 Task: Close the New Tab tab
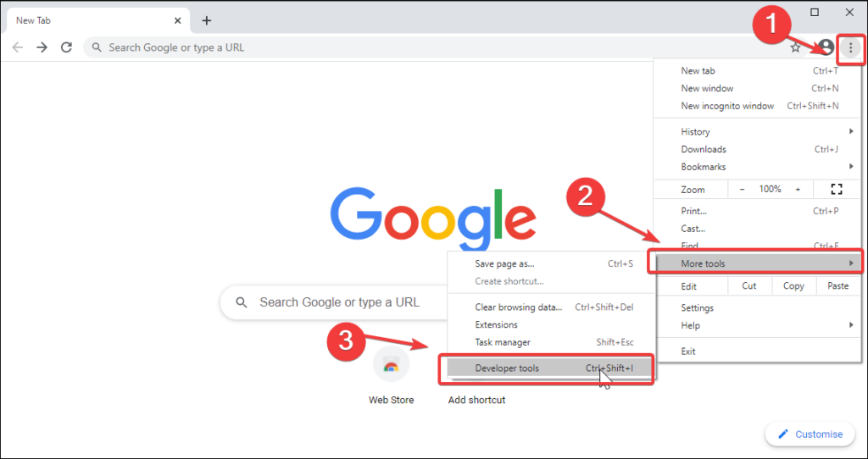tap(177, 20)
